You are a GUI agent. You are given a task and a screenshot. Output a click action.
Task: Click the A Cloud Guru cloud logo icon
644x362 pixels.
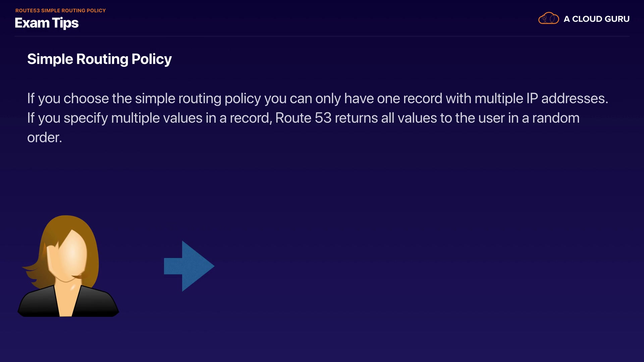pyautogui.click(x=548, y=18)
